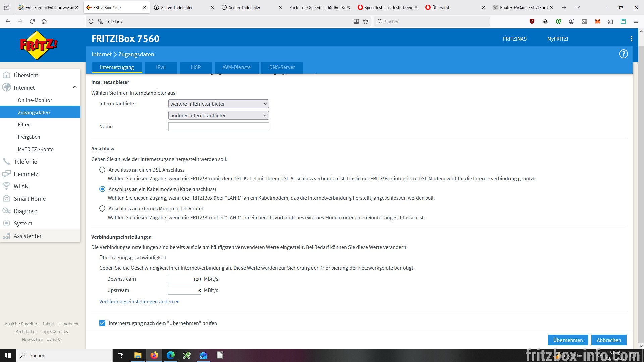Toggle Internetzugang nach dem Übernehmen prüfen checkbox

click(102, 323)
